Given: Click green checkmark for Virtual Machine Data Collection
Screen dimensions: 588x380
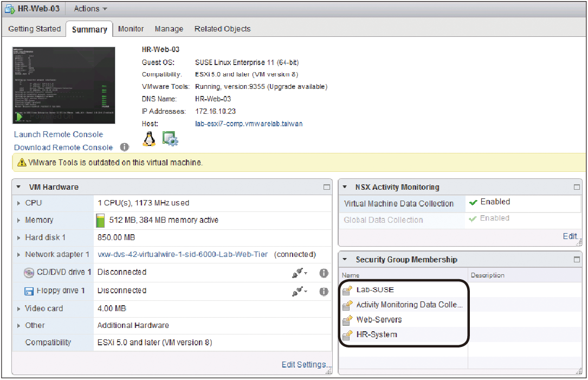Looking at the screenshot, I should [x=473, y=203].
